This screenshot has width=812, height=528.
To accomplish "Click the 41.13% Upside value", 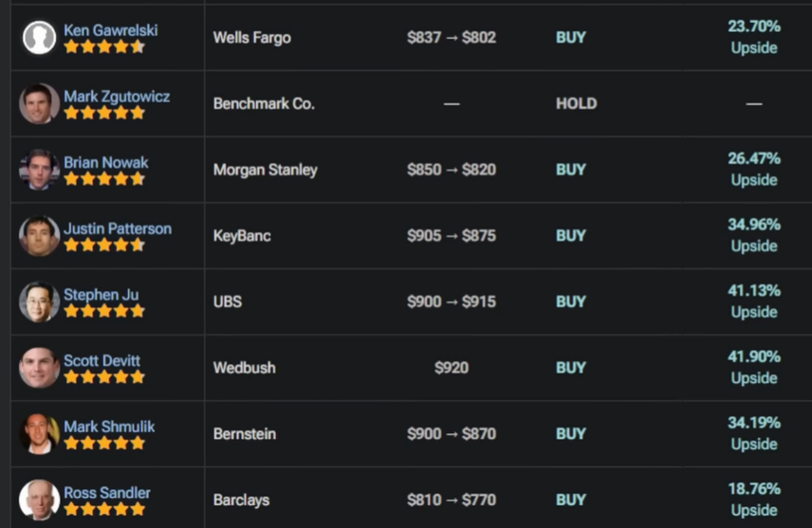I will click(754, 300).
